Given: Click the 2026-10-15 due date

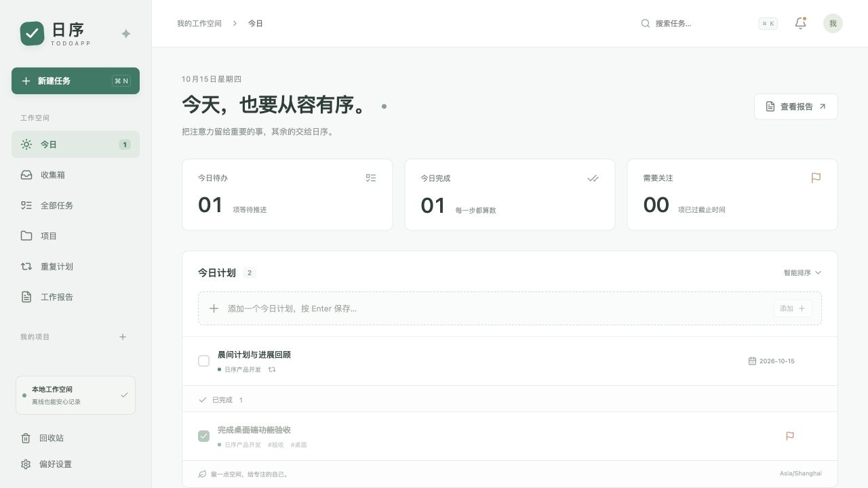Looking at the screenshot, I should coord(777,361).
